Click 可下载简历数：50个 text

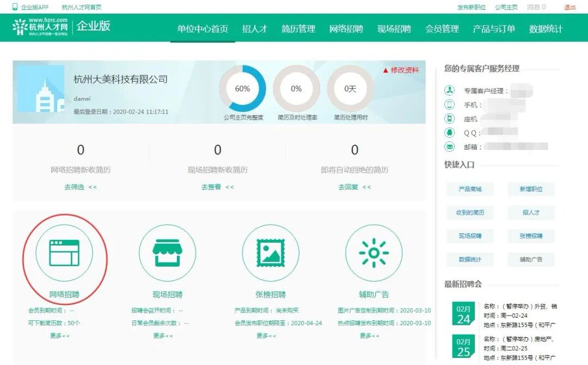tap(54, 323)
